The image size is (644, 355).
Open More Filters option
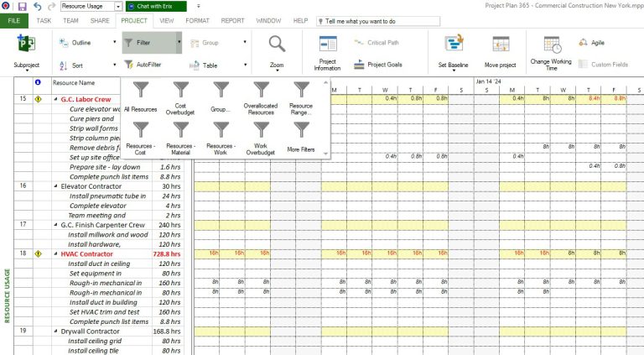pos(301,138)
